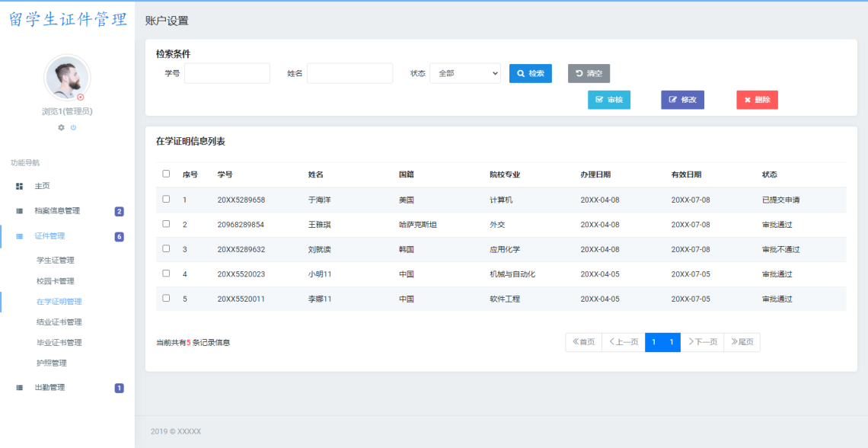Open the 状态 status dropdown
The width and height of the screenshot is (868, 448).
pyautogui.click(x=464, y=73)
